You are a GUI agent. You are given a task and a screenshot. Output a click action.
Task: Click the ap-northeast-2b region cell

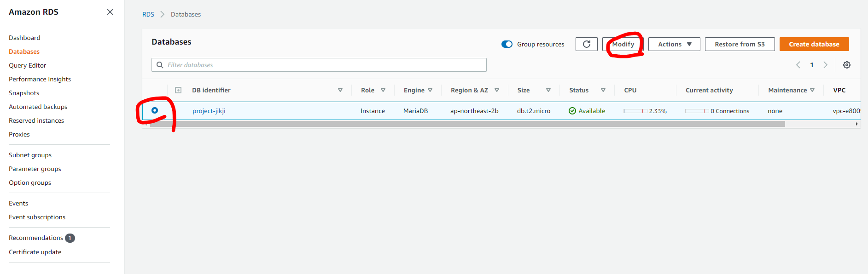[474, 111]
